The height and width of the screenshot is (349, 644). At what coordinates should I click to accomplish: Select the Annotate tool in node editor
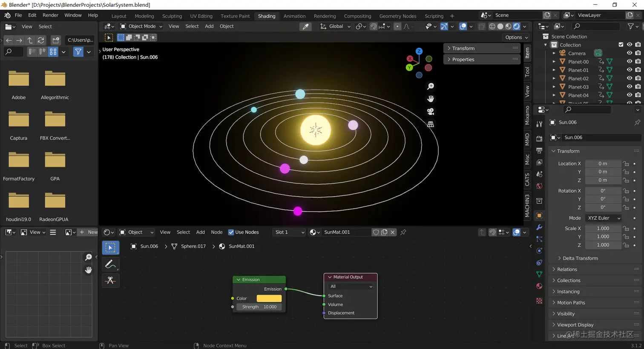pos(110,264)
